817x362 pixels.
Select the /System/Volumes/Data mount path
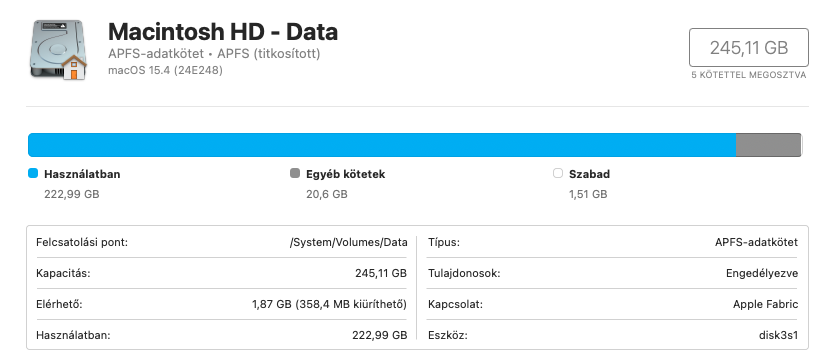point(349,242)
